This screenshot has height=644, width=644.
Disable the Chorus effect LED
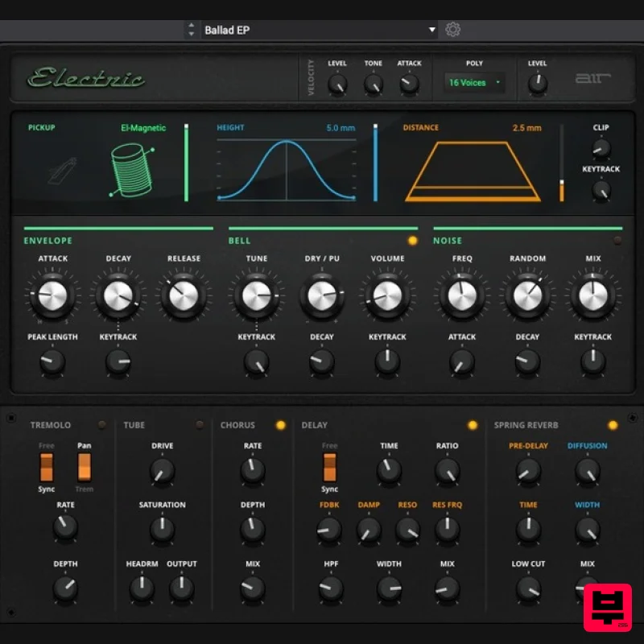(x=281, y=425)
